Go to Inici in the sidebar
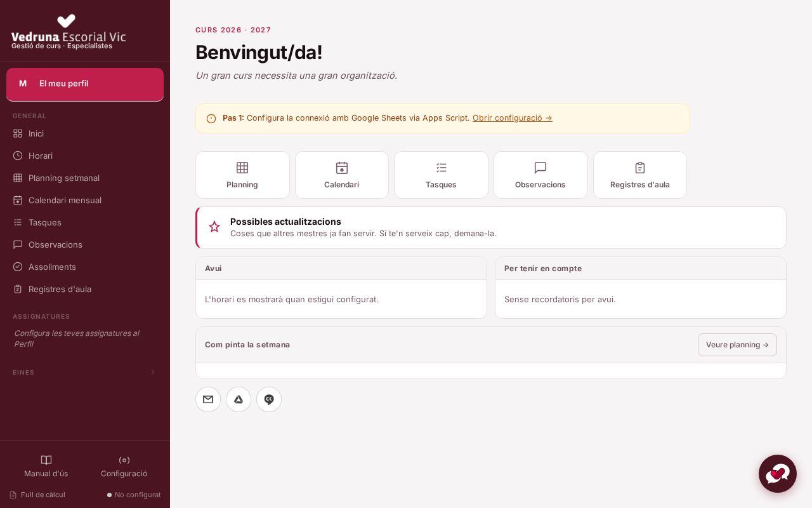Viewport: 812px width, 508px height. (x=85, y=133)
